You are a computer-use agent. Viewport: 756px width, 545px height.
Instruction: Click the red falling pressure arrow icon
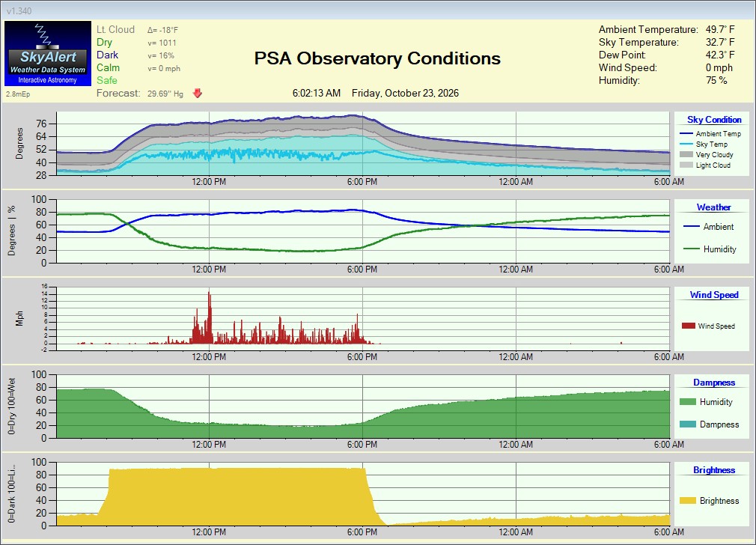197,94
